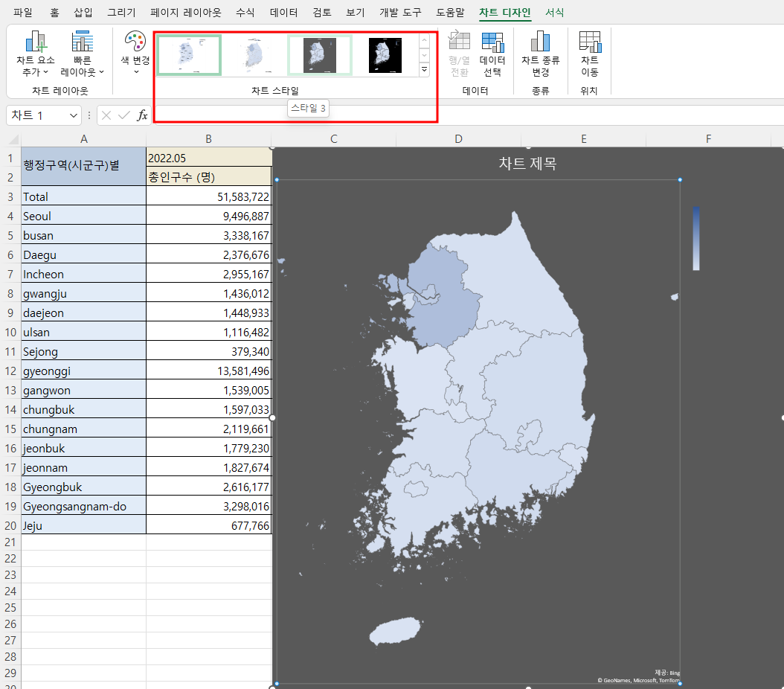Viewport: 784px width, 689px height.
Task: Click the insert function fx button
Action: click(x=142, y=115)
